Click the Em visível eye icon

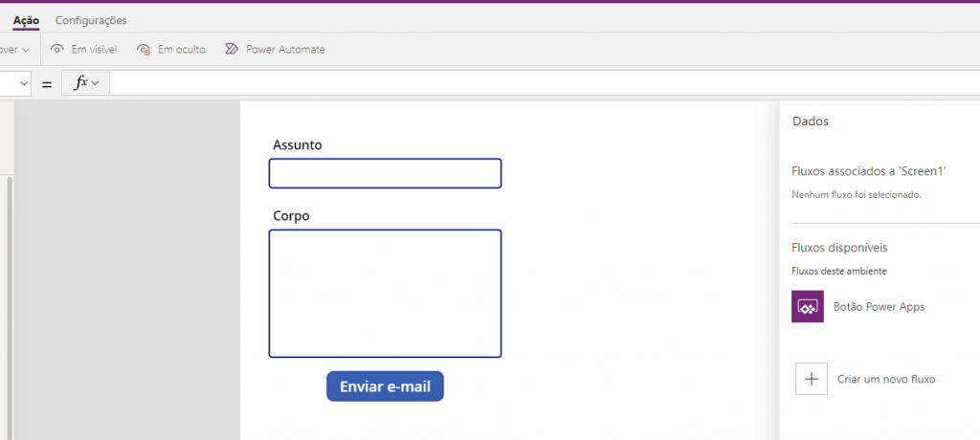coord(57,49)
